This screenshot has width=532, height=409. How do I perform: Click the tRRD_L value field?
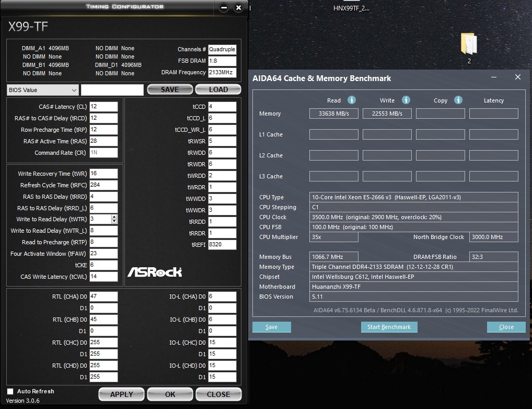point(103,208)
